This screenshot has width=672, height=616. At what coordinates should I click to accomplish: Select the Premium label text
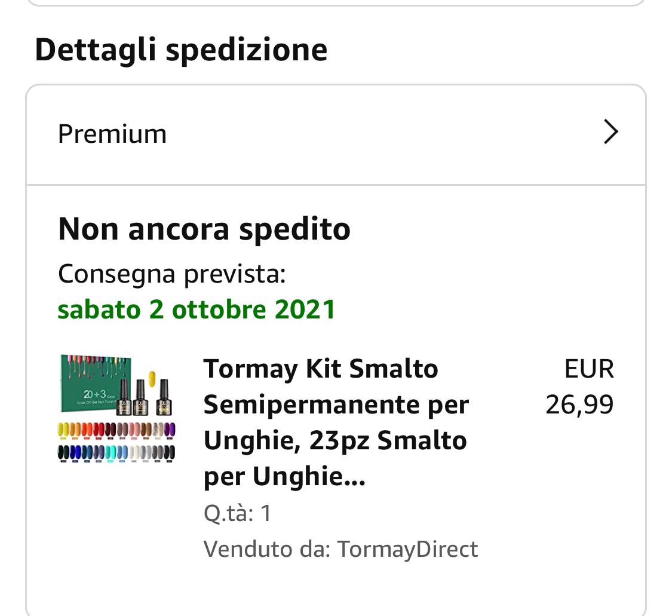(x=112, y=134)
